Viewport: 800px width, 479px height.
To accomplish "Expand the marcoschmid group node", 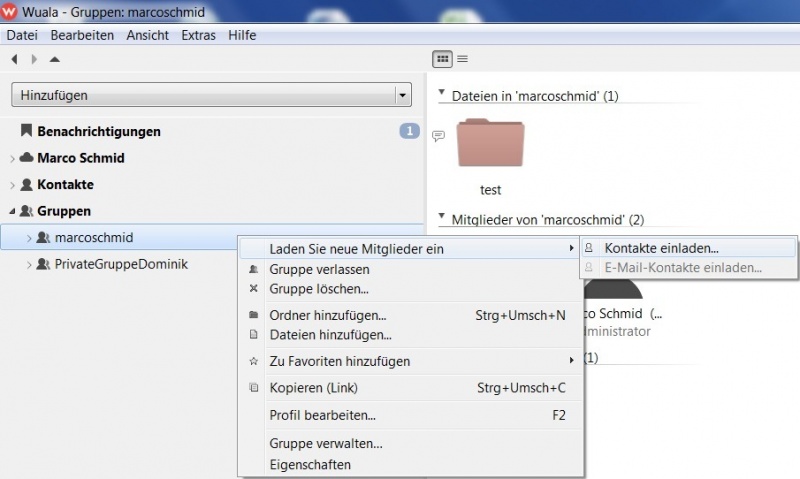I will tap(29, 238).
